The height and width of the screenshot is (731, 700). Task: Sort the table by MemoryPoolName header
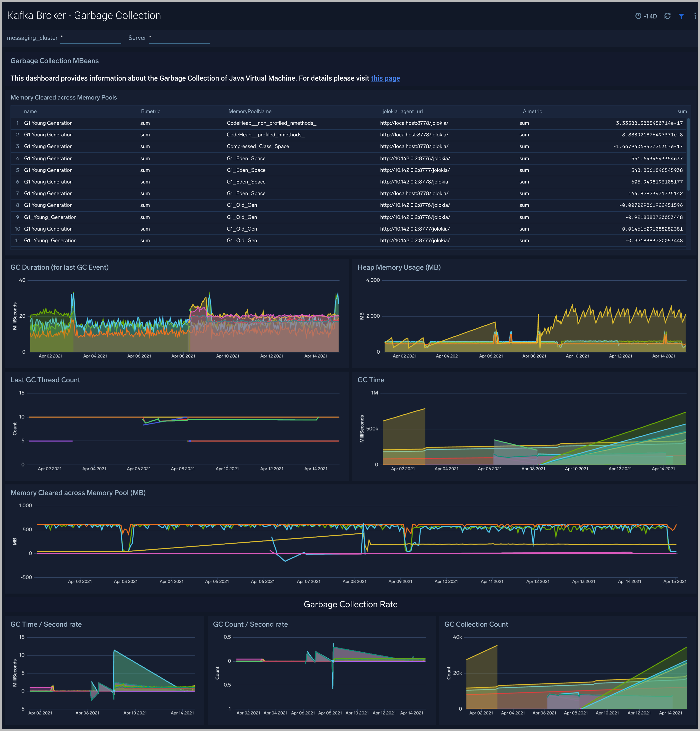[250, 111]
